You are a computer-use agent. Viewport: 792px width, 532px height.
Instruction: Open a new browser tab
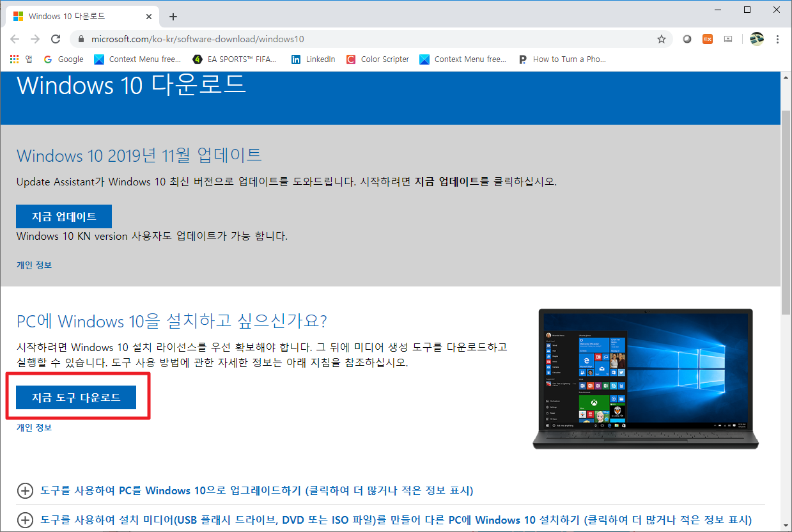(x=173, y=17)
